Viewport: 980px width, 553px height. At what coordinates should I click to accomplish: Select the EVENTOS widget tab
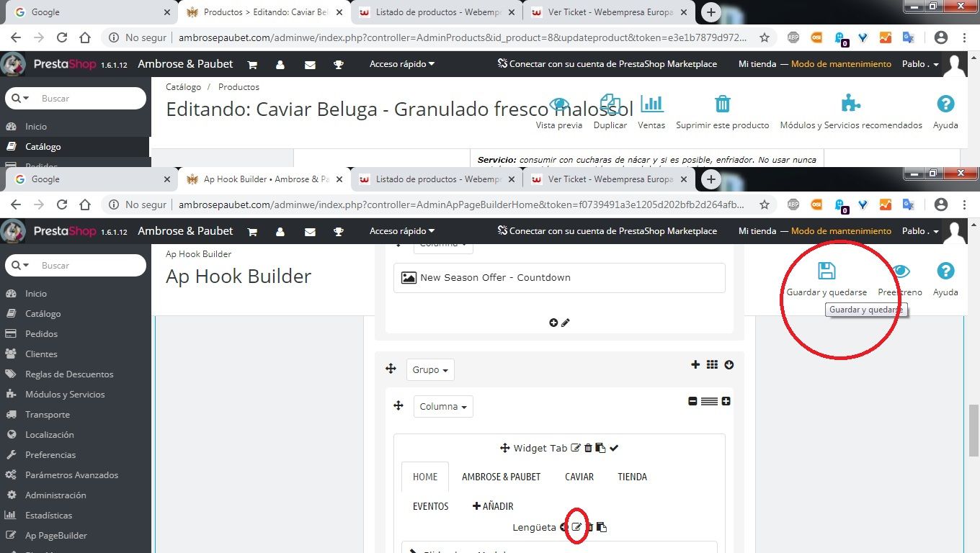point(431,506)
